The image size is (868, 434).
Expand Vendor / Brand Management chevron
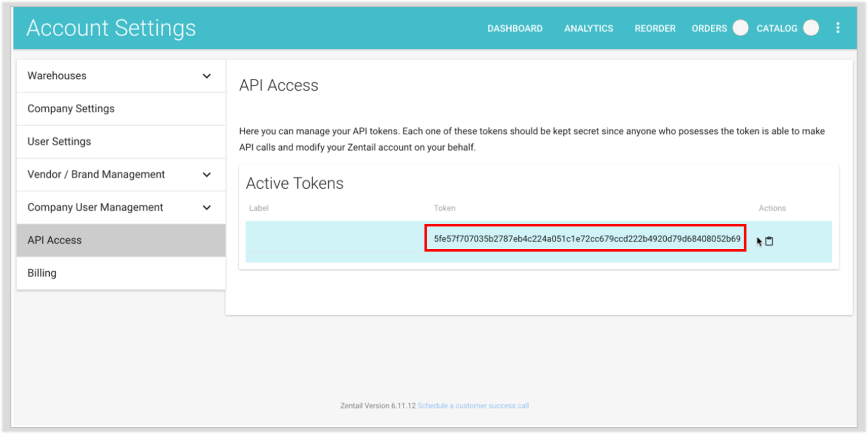207,174
